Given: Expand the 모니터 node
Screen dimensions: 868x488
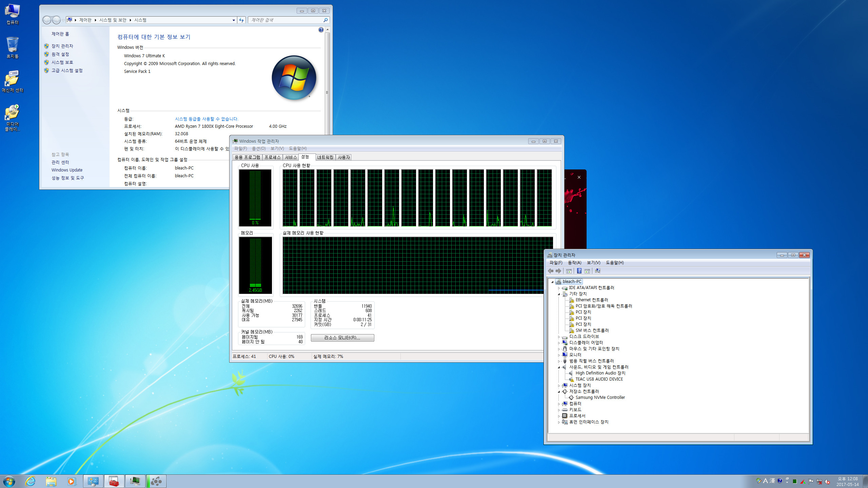Looking at the screenshot, I should (x=559, y=355).
